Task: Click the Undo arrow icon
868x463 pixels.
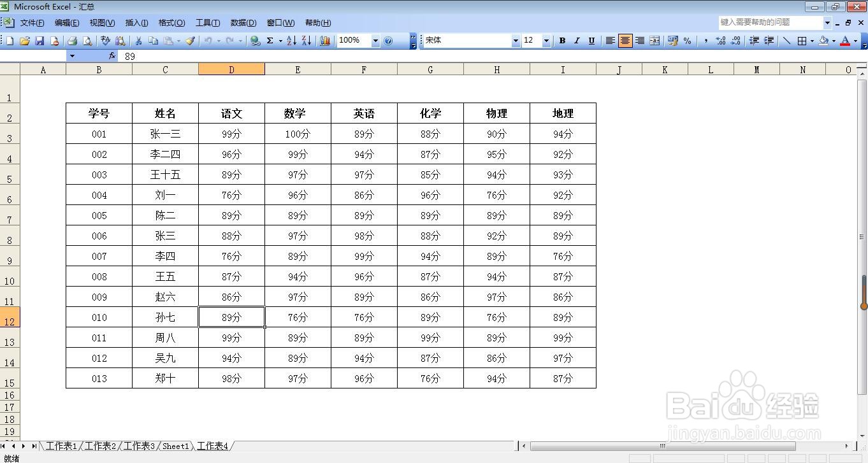Action: [x=208, y=40]
